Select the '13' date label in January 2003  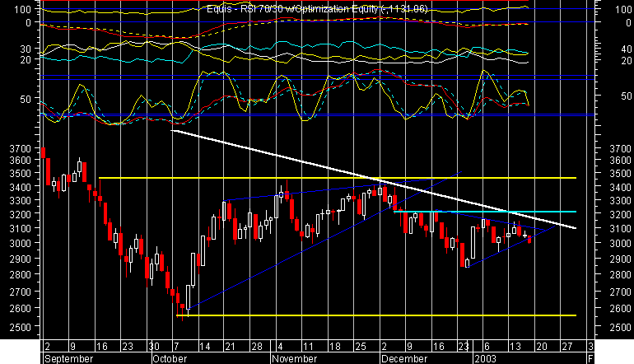click(x=515, y=347)
